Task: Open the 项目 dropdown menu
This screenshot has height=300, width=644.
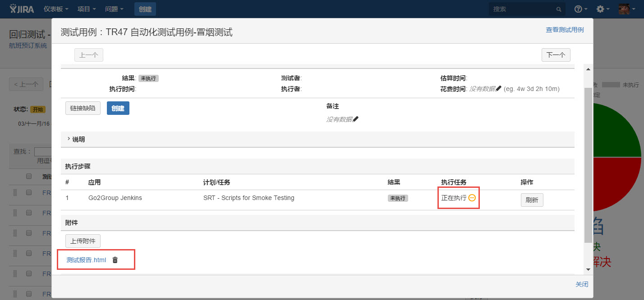Action: click(x=87, y=9)
